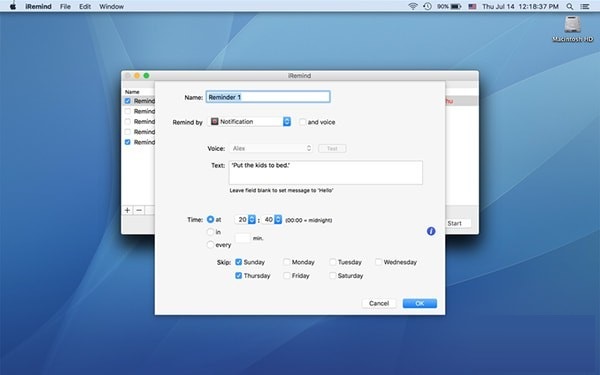Click the plus add reminder button
The width and height of the screenshot is (600, 375).
[x=127, y=210]
